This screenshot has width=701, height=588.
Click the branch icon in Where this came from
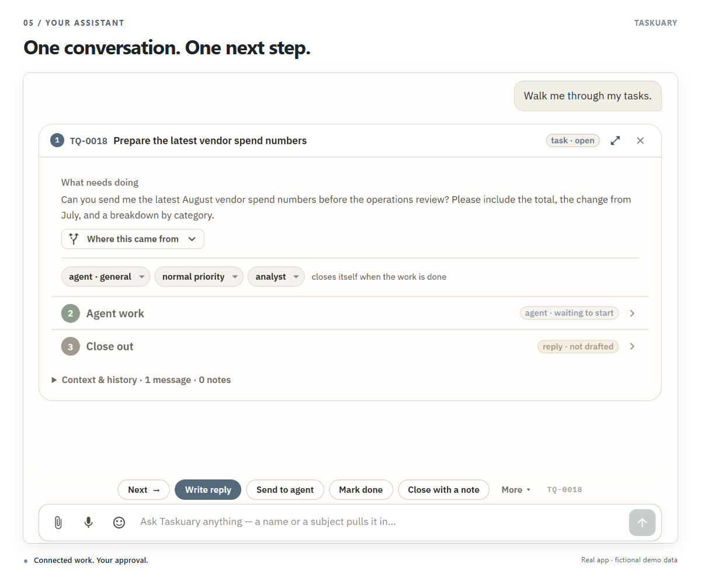point(74,239)
